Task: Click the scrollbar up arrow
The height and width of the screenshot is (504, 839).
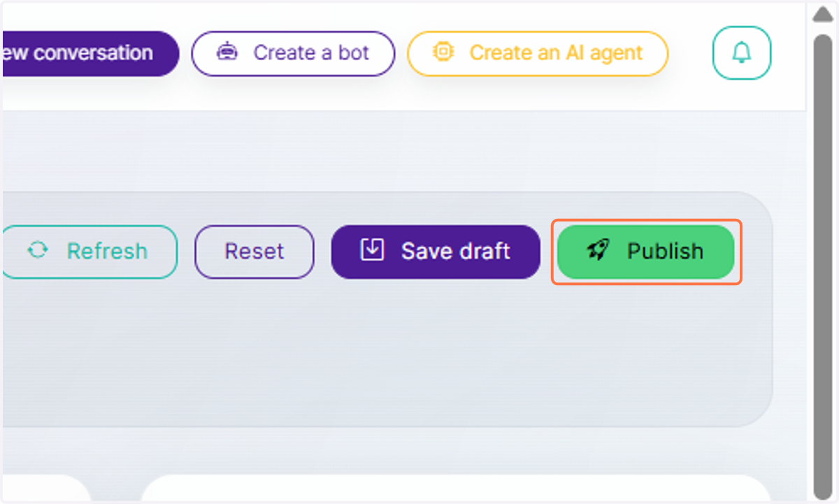Action: 823,13
